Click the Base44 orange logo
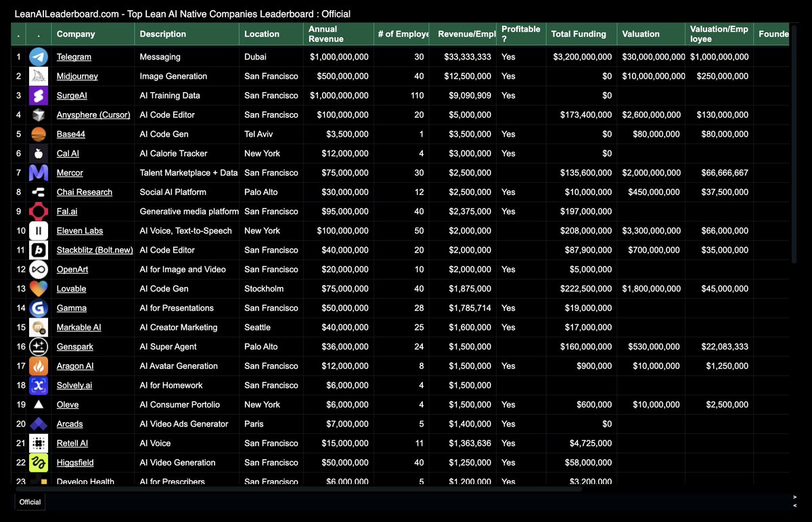Screen dimensions: 812x522 (39, 134)
